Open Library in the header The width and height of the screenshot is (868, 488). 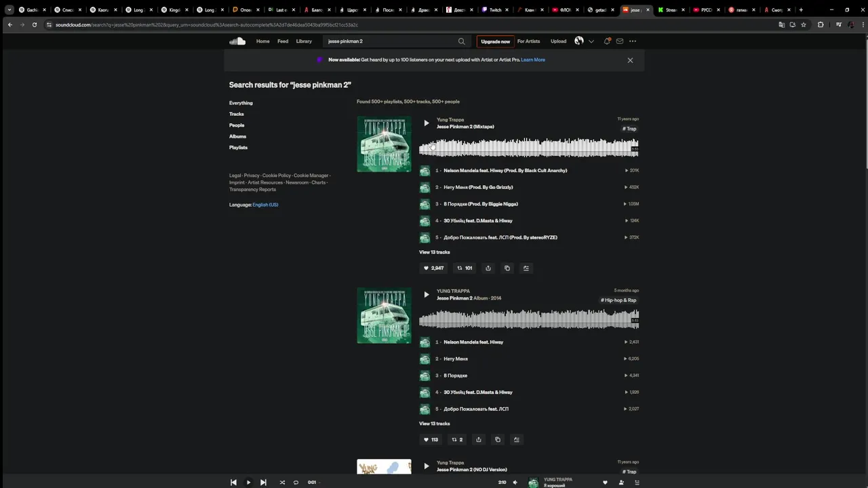pyautogui.click(x=304, y=41)
